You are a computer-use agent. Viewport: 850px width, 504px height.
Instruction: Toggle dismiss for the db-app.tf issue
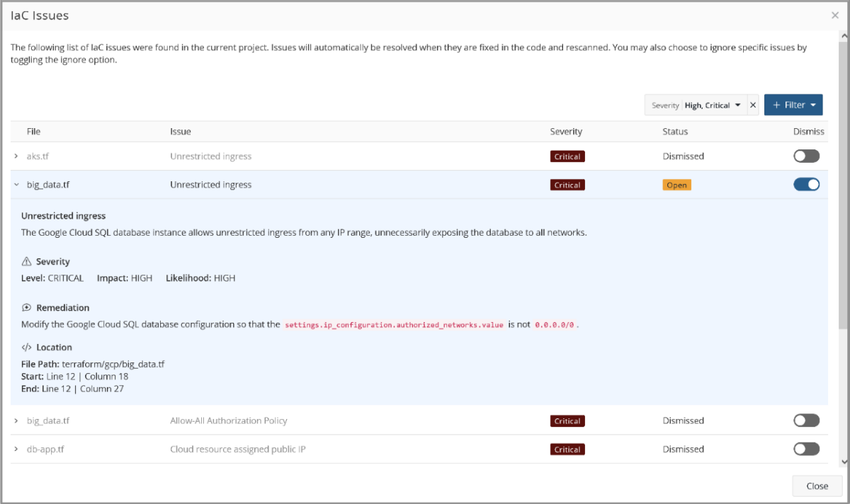point(806,449)
